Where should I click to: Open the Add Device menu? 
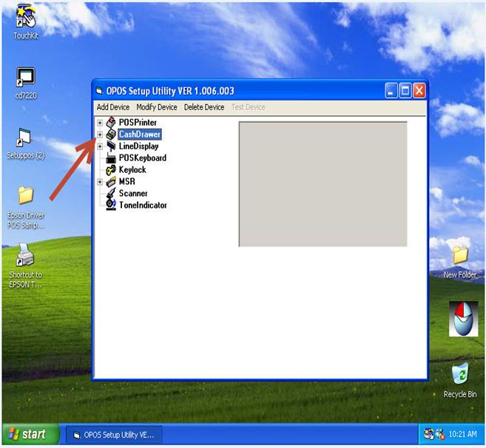coord(113,107)
